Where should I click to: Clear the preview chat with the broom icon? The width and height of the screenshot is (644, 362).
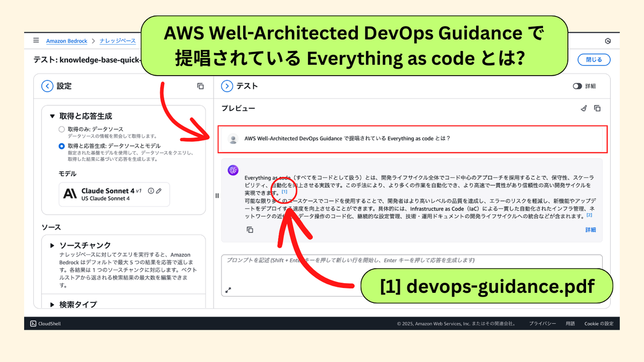(x=584, y=108)
